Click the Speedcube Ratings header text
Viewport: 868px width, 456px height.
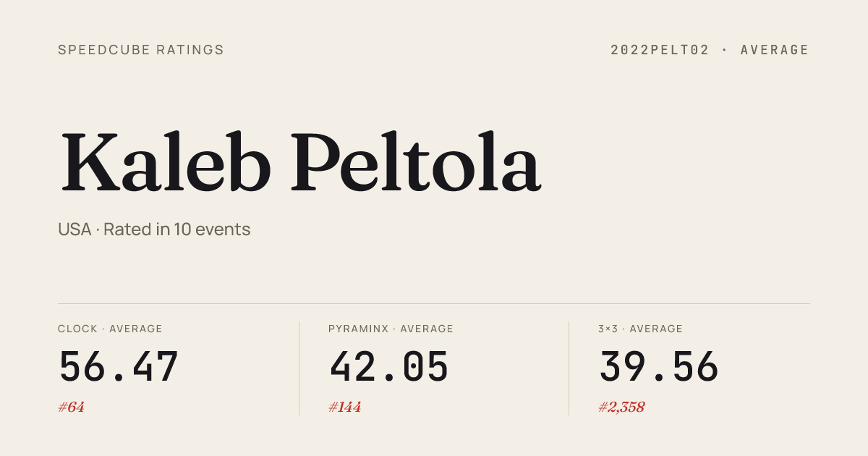[x=141, y=50]
